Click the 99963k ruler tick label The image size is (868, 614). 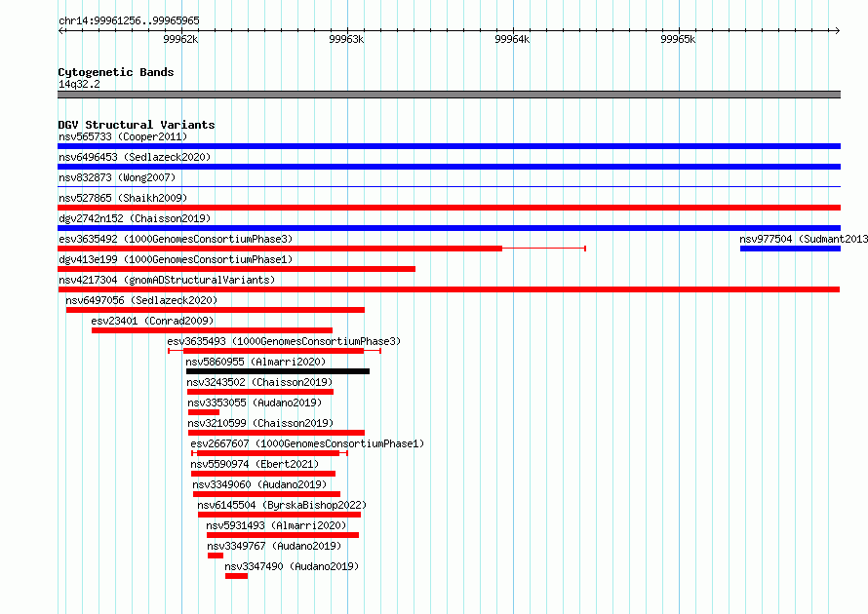346,39
